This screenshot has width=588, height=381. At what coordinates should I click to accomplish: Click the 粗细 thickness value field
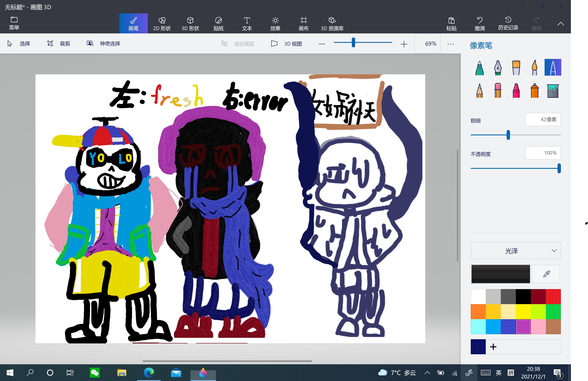click(x=543, y=119)
